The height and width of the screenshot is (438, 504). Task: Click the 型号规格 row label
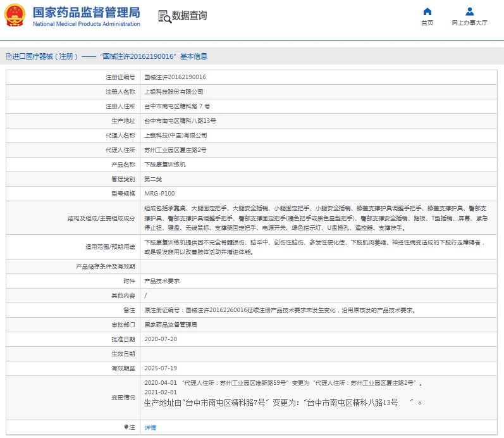coord(123,194)
